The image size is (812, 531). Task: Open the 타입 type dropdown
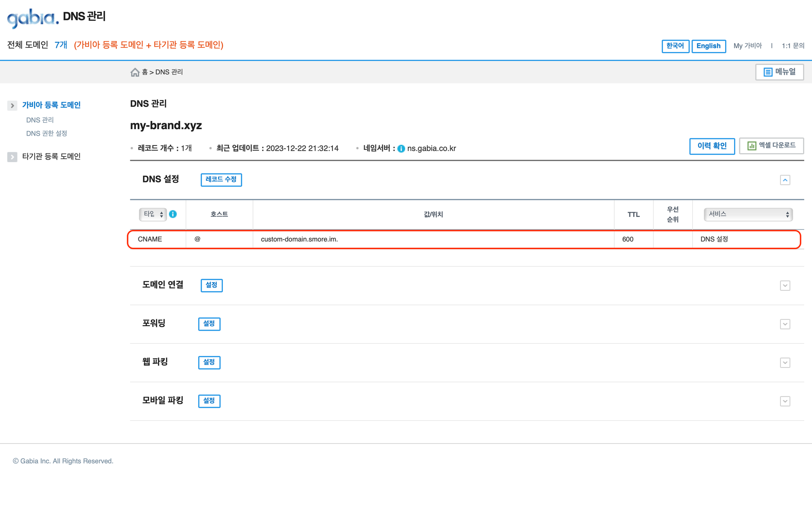153,214
